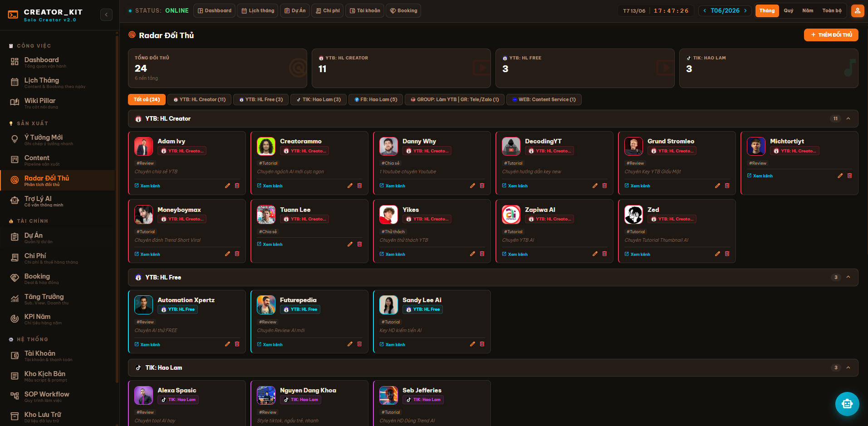Edit the Zapiwa AI competitor
The image size is (868, 426).
coord(595,254)
